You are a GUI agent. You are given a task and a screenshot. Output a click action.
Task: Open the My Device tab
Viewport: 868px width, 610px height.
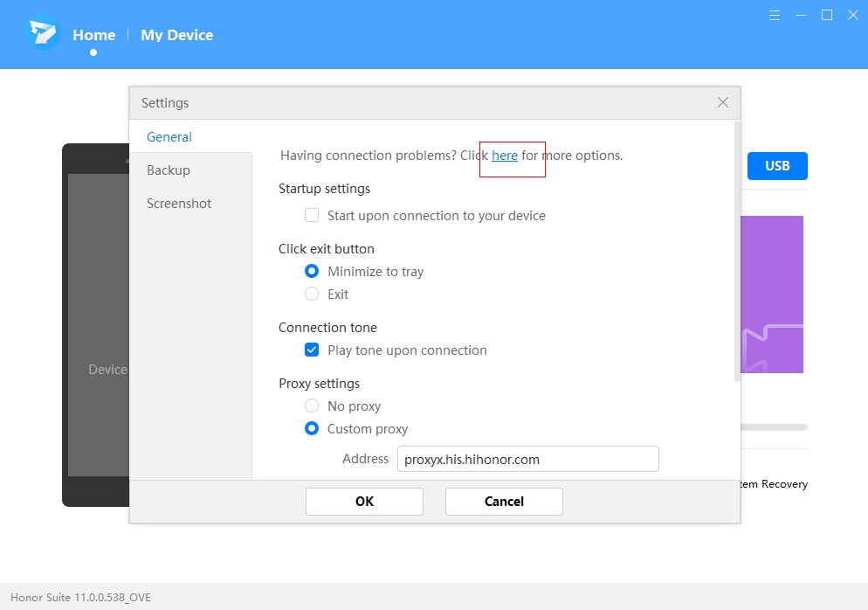point(176,35)
